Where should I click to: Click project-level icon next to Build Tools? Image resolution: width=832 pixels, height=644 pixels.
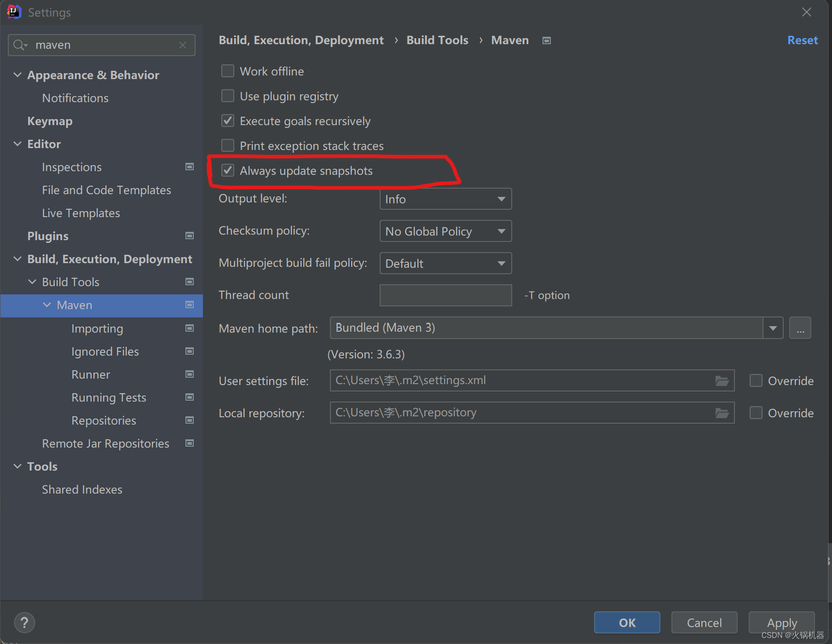189,282
